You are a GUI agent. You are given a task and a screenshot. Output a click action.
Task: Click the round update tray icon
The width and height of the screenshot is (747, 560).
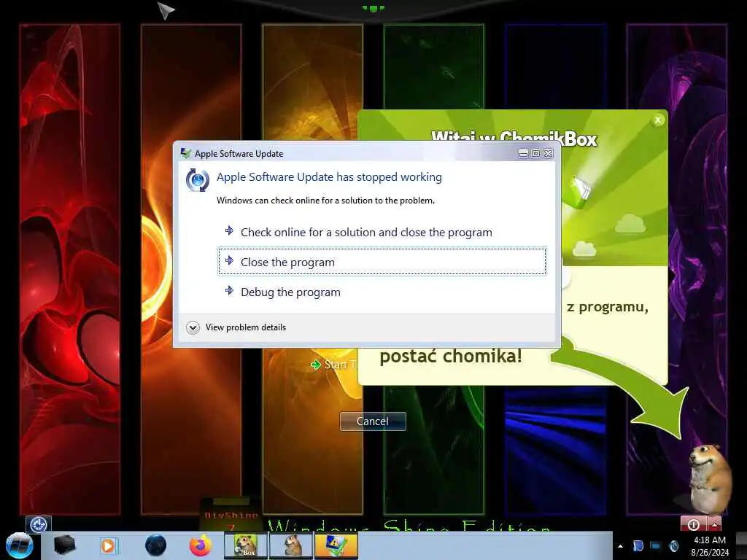tap(673, 545)
